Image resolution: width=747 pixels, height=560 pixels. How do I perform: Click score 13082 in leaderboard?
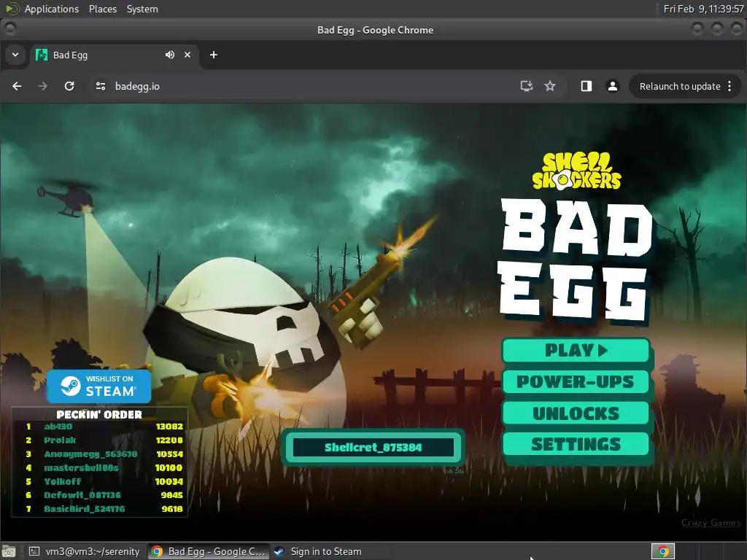[169, 427]
